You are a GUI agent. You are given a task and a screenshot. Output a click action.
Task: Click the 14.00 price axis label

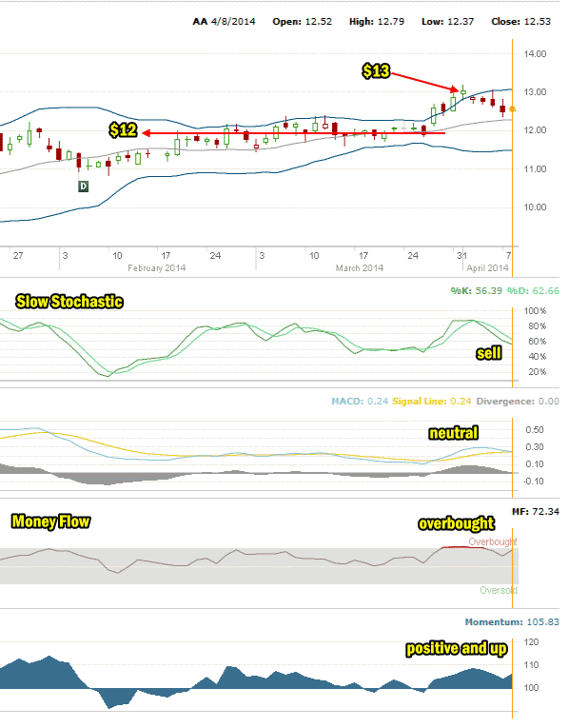(x=535, y=54)
